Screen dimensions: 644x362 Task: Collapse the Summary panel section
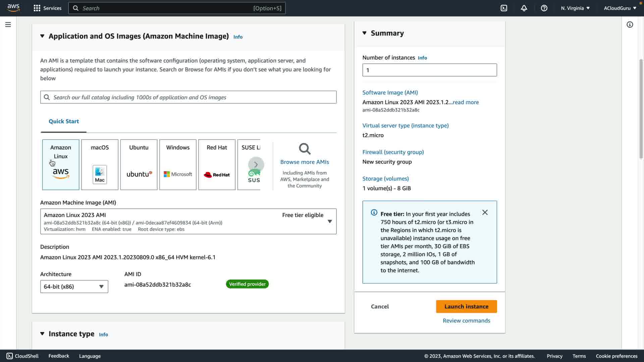(x=365, y=33)
